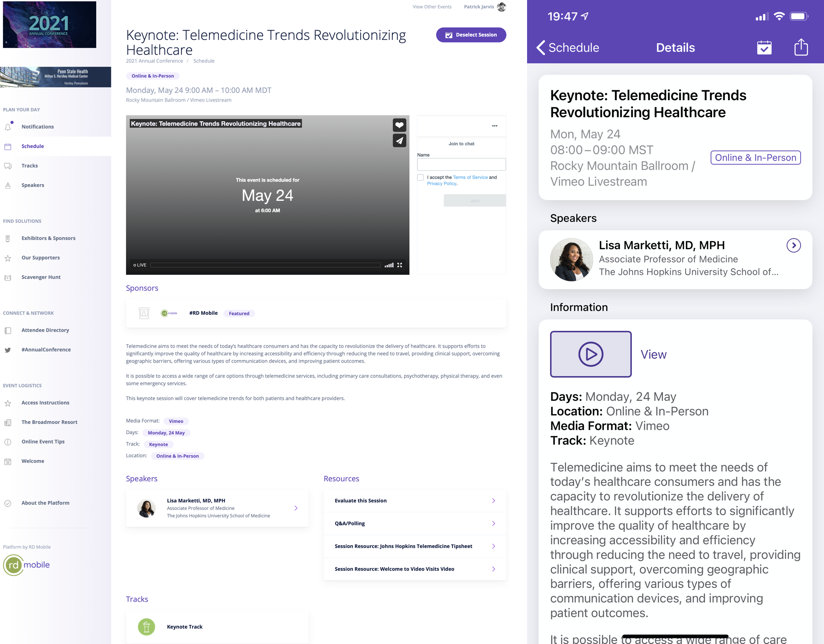Click the Notifications bell icon in sidebar
Viewport: 824px width, 644px height.
[8, 126]
